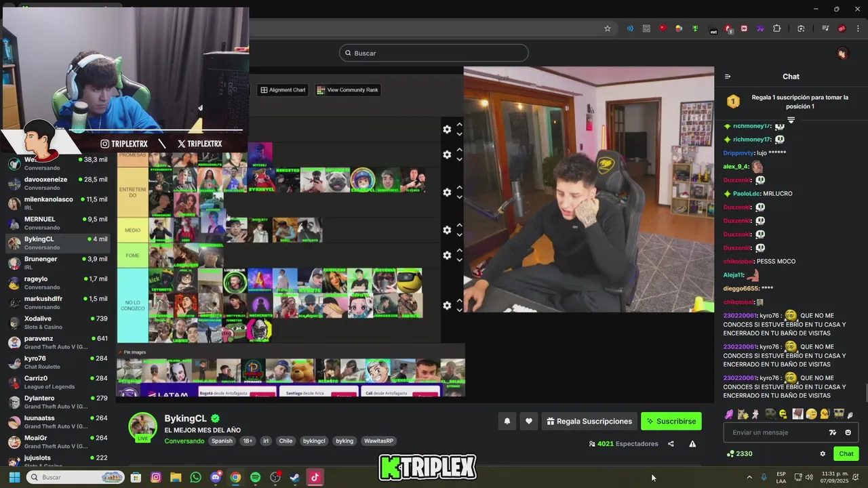The image size is (868, 488).
Task: Open Discord from the taskbar
Action: (216, 477)
